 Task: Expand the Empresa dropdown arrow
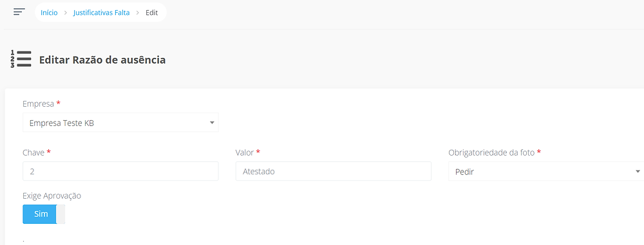(212, 122)
